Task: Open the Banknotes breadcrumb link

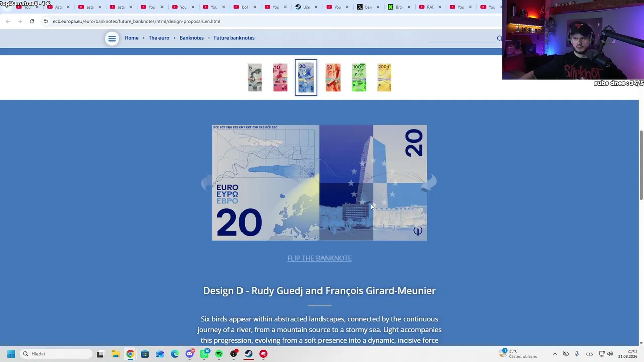Action: 192,38
